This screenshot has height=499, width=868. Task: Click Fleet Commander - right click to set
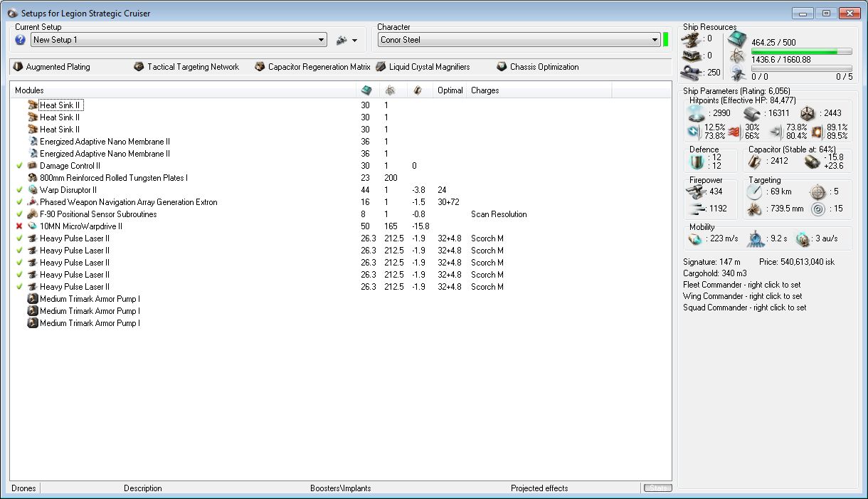(x=743, y=285)
